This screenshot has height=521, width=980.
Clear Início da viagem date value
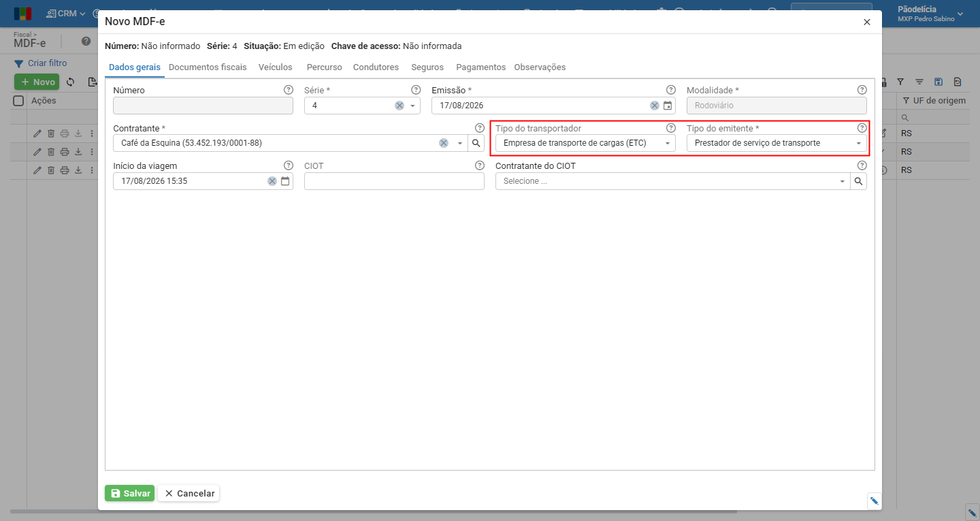click(x=272, y=181)
